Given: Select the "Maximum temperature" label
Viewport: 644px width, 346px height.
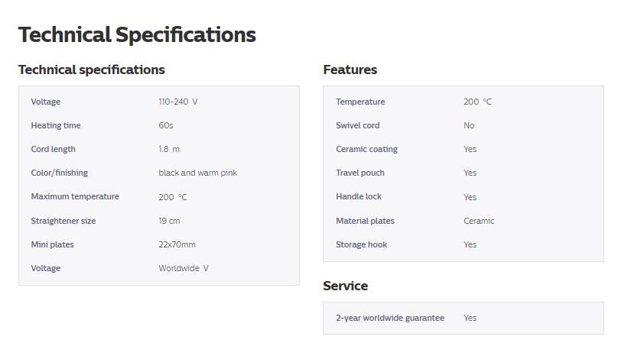Looking at the screenshot, I should coord(75,196).
